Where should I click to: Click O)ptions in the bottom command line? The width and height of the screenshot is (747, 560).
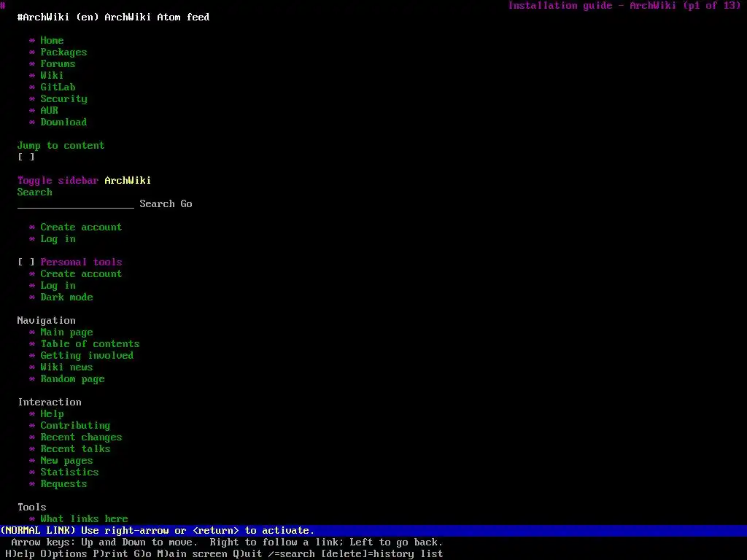[x=63, y=554]
